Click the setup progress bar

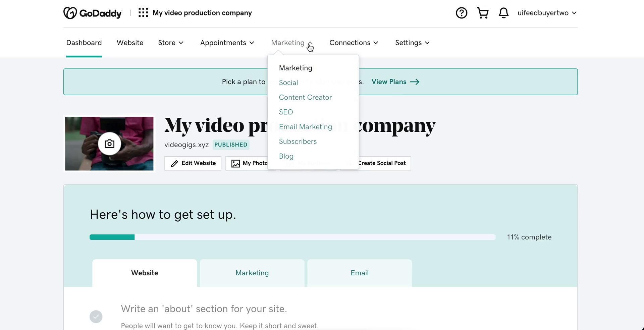coord(292,237)
